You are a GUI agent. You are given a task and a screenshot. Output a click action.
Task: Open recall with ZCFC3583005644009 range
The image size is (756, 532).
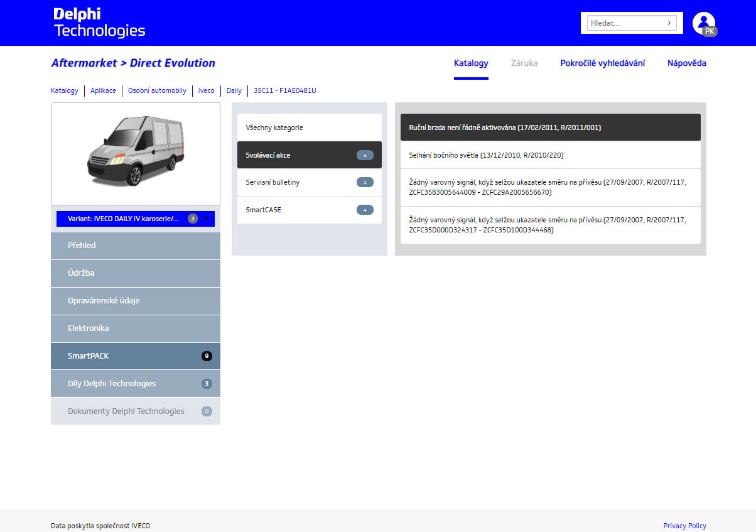(x=551, y=187)
